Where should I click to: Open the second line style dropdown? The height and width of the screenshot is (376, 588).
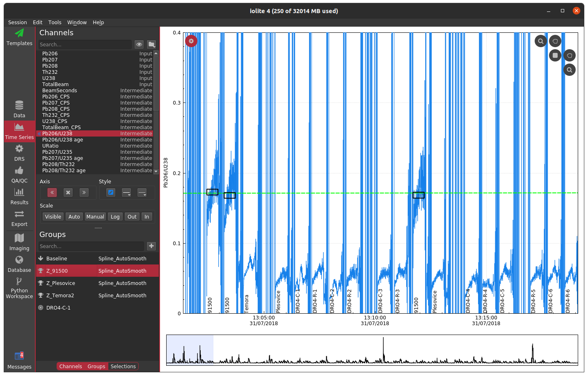tap(142, 192)
